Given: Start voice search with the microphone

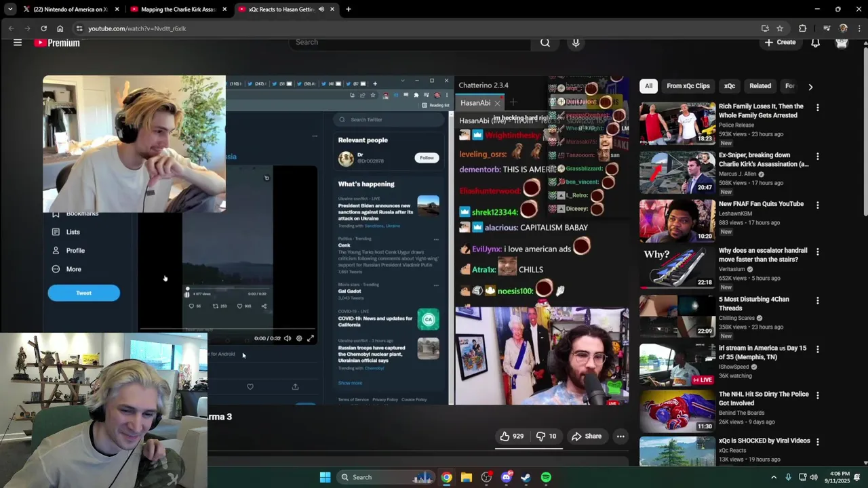Looking at the screenshot, I should click(x=576, y=43).
